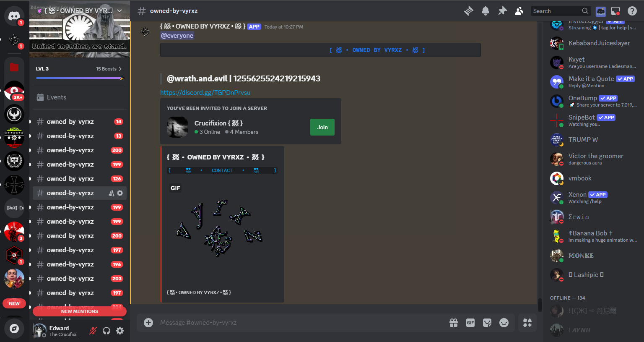Open the gift Nitro icon
This screenshot has width=644, height=342.
pos(454,322)
